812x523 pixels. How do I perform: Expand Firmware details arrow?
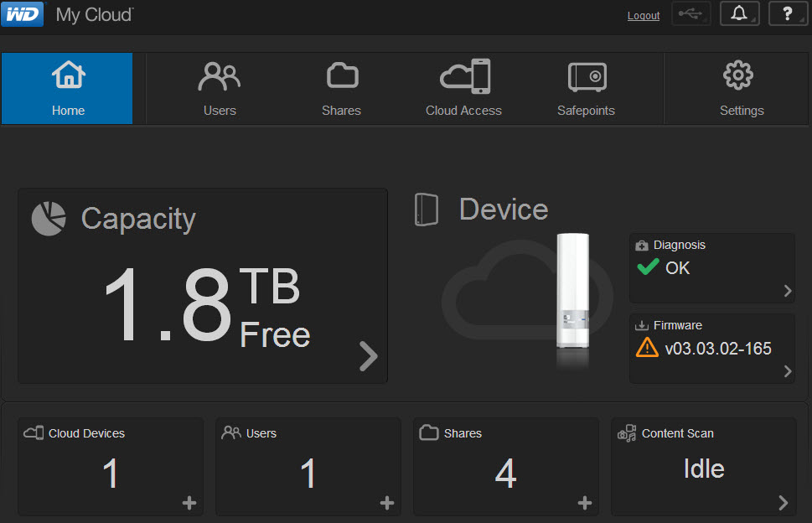tap(788, 371)
